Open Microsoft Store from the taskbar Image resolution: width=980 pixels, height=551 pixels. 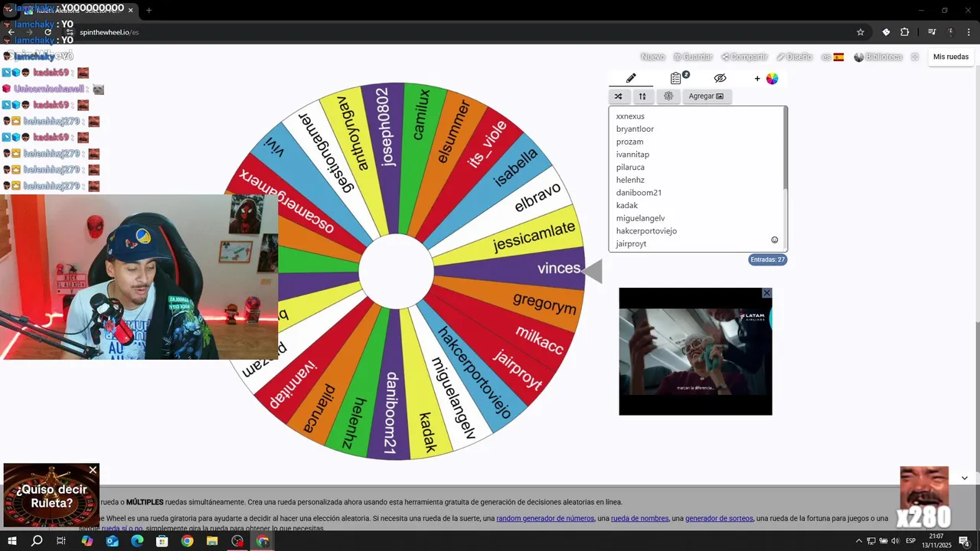pos(162,541)
